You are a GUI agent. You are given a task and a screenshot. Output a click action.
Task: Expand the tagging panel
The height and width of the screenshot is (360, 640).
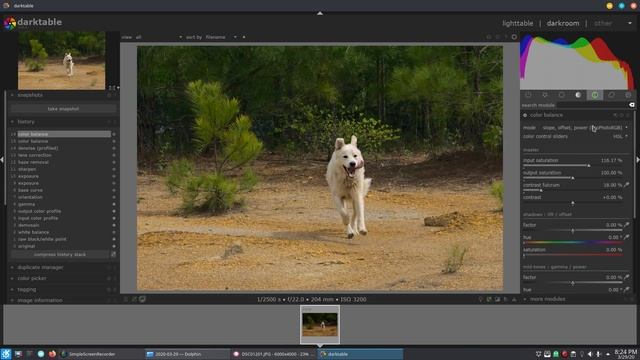(x=27, y=289)
